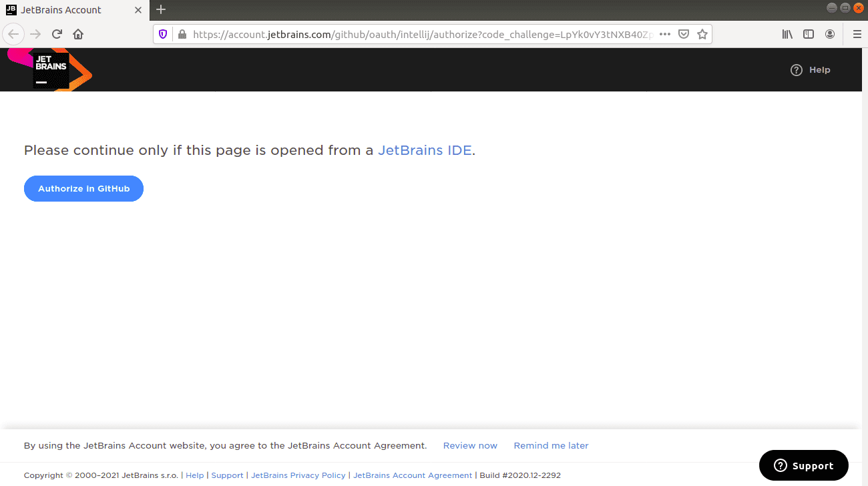Click Build #2020.12-2292 footer text
The image size is (868, 486).
tap(520, 475)
